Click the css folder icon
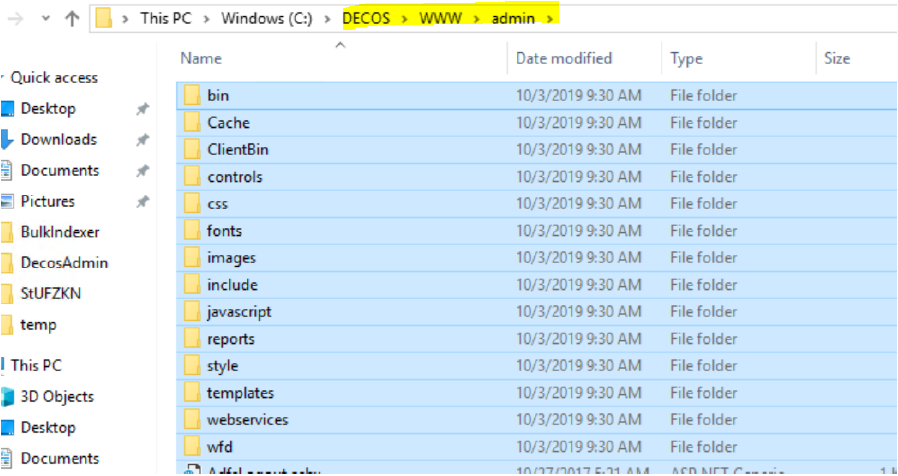Viewport: 898px width, 476px height. click(x=192, y=203)
